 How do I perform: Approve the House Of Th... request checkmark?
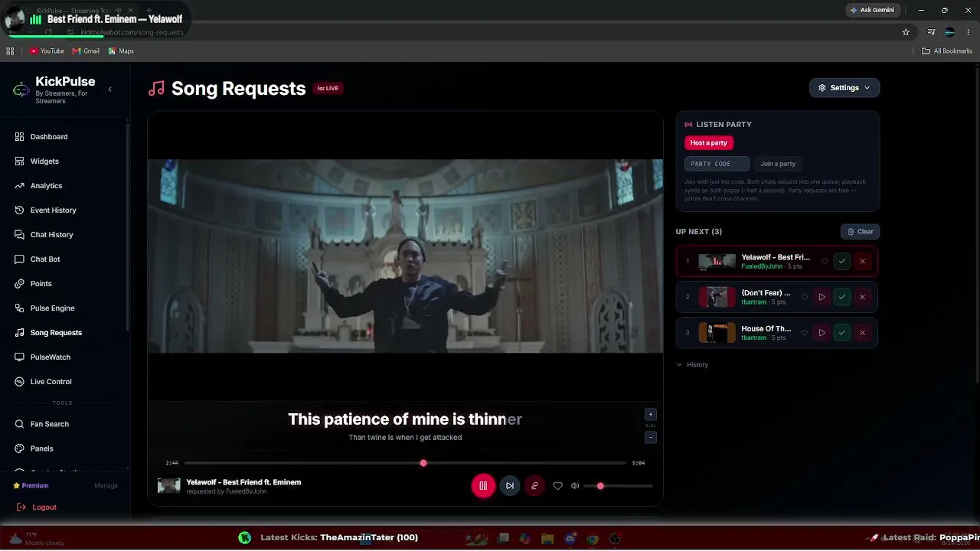coord(842,333)
